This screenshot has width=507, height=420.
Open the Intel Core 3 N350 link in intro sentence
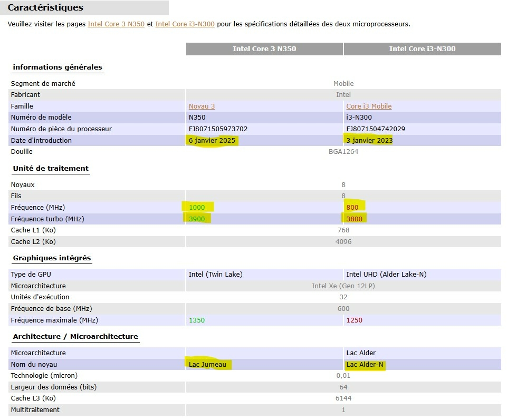(x=116, y=24)
